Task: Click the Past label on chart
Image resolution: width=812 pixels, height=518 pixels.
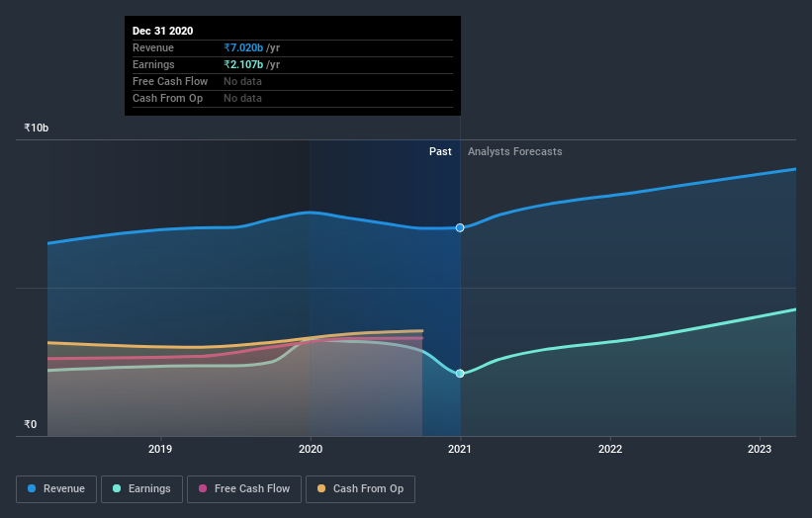Action: pyautogui.click(x=440, y=151)
